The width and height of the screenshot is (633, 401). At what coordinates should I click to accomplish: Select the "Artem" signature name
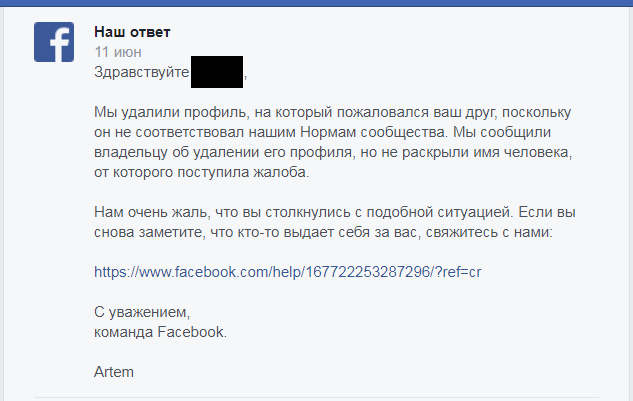click(114, 372)
